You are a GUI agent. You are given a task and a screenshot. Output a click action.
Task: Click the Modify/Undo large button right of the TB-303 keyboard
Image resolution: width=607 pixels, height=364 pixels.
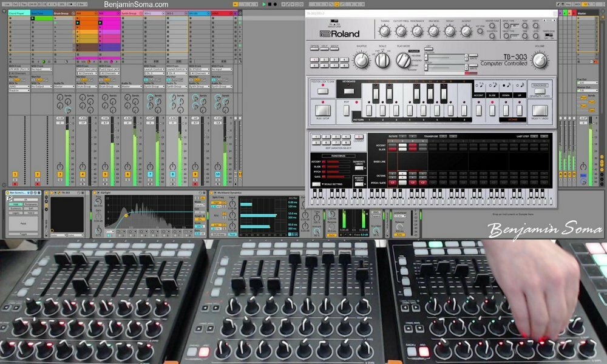click(x=540, y=110)
